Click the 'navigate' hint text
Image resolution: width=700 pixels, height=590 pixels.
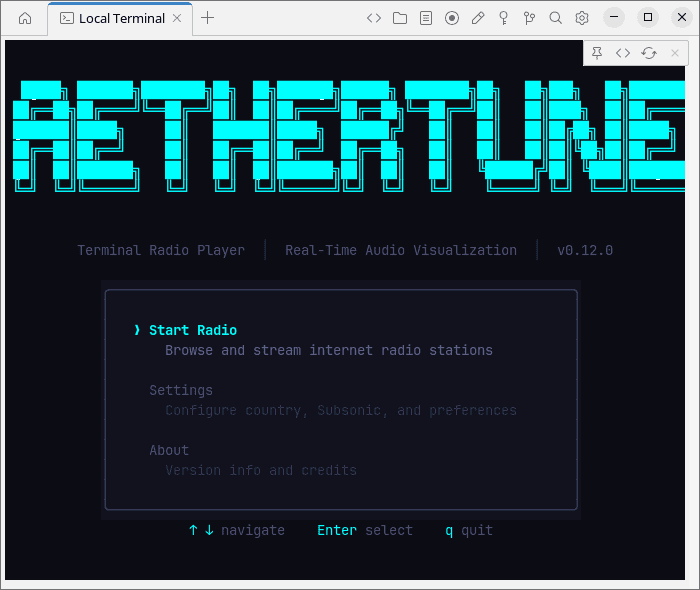pyautogui.click(x=253, y=530)
